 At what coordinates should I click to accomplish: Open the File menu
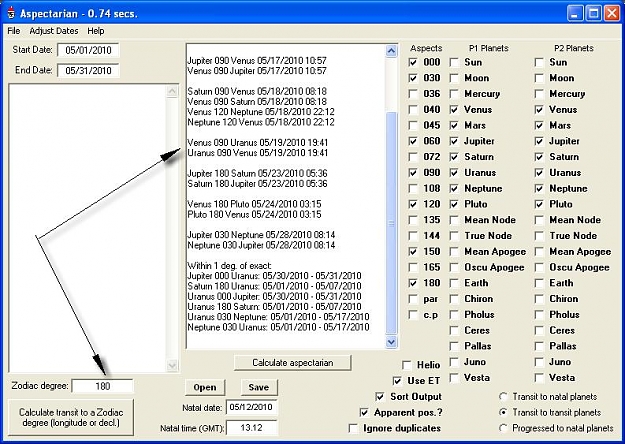pos(14,31)
